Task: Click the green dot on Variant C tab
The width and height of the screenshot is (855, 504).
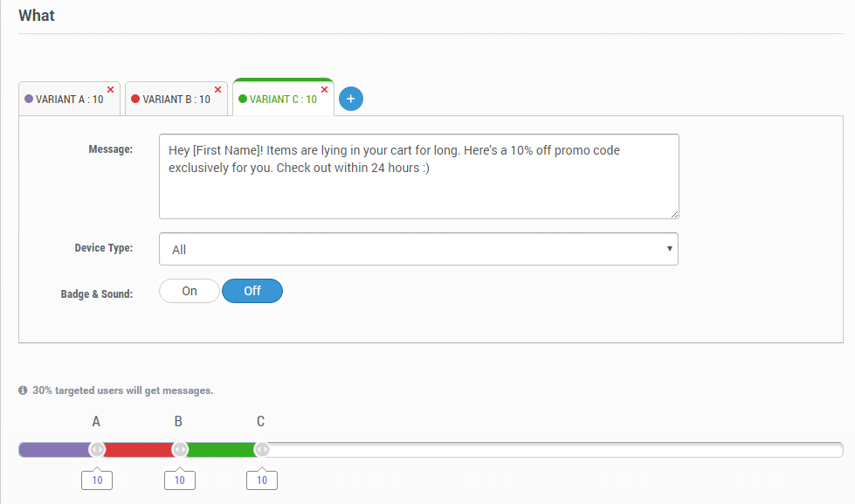Action: [x=243, y=100]
